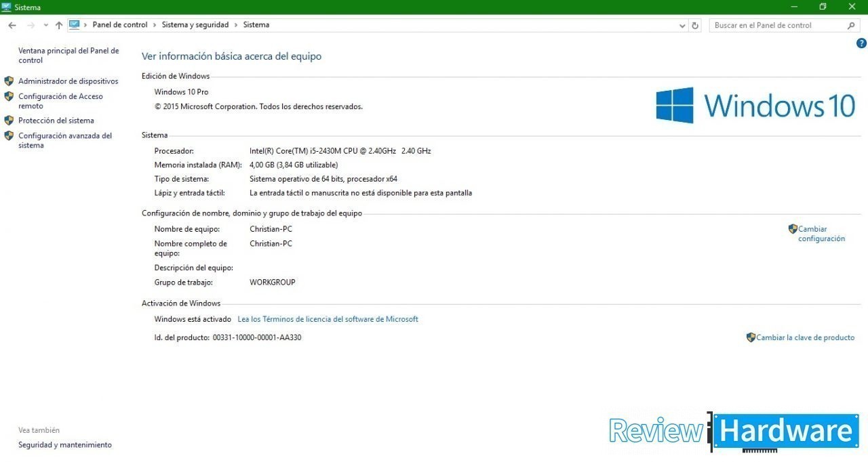Minimize the Sistema window

[x=793, y=7]
